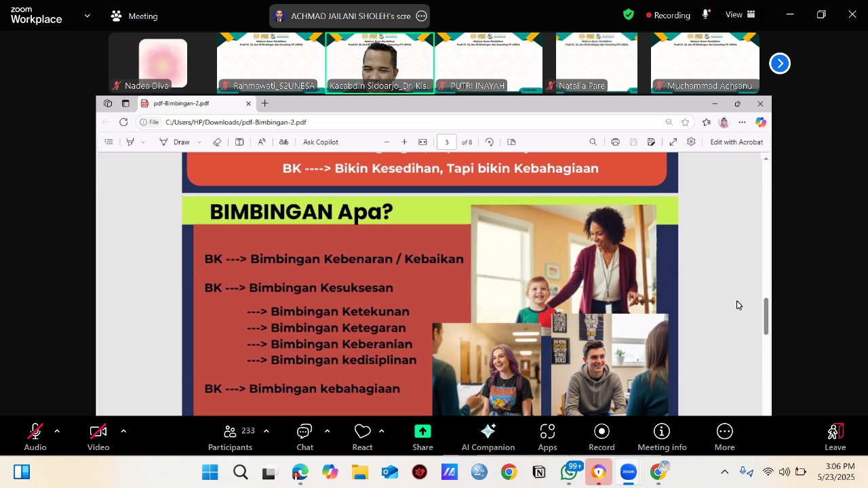Image resolution: width=868 pixels, height=488 pixels.
Task: Open the Zoom Workplace dropdown arrow
Action: pyautogui.click(x=87, y=15)
